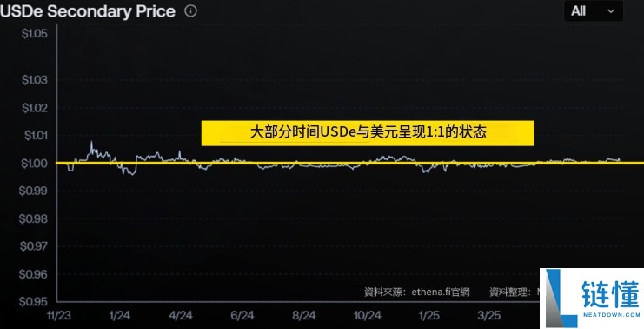Select the $0.95 y-axis label
Viewport: 644px width, 329px height.
(x=33, y=302)
